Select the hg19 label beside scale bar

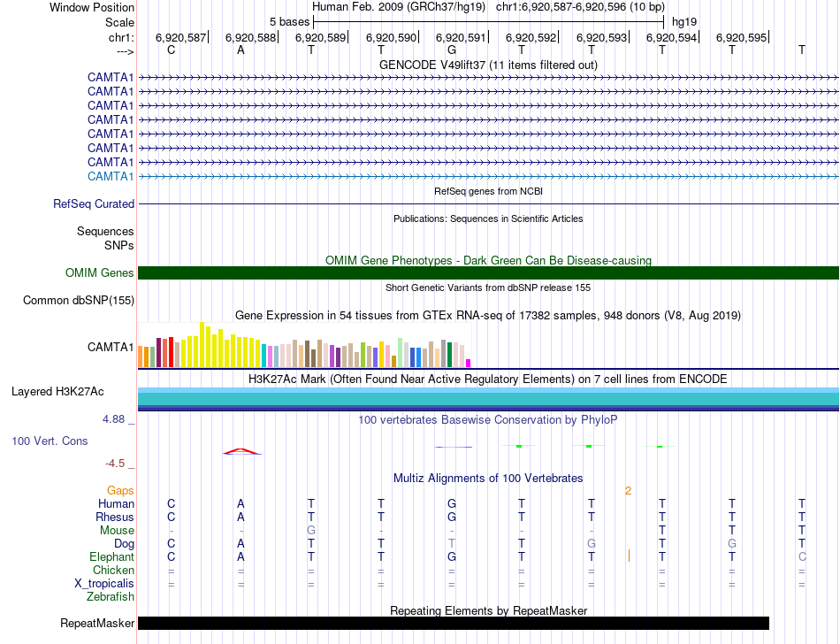[684, 22]
